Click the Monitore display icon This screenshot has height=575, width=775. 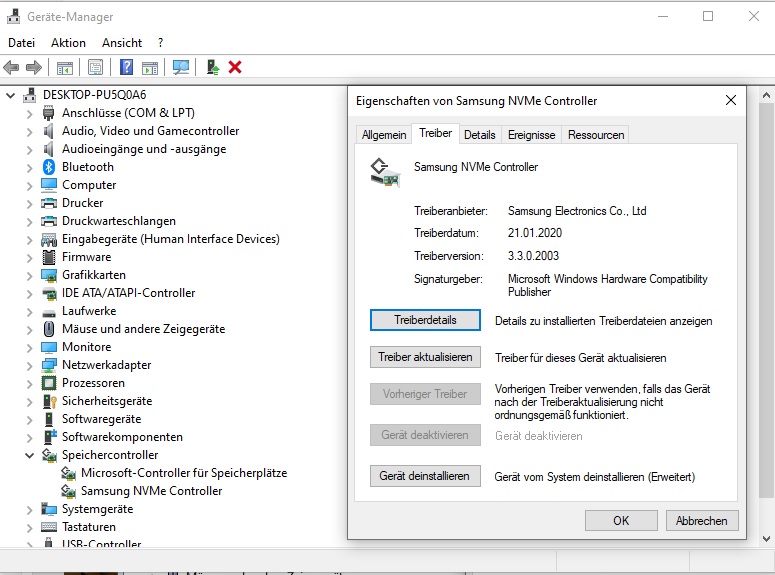pyautogui.click(x=49, y=347)
